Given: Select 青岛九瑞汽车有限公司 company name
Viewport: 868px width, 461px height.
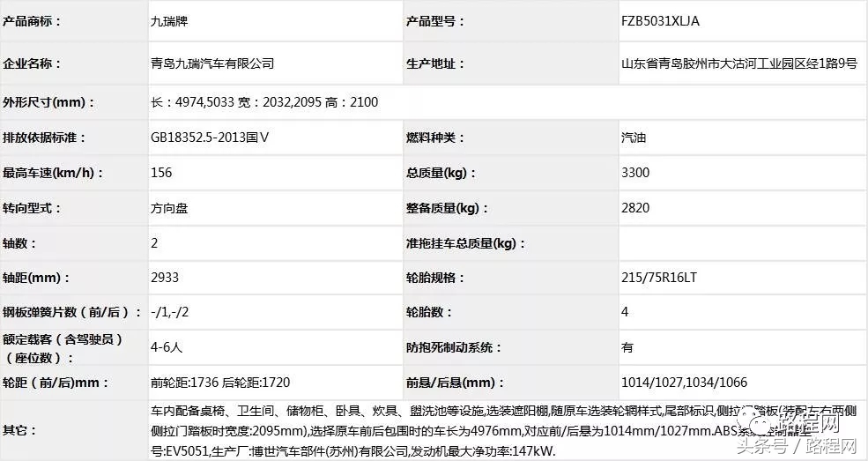Looking at the screenshot, I should pyautogui.click(x=212, y=63).
